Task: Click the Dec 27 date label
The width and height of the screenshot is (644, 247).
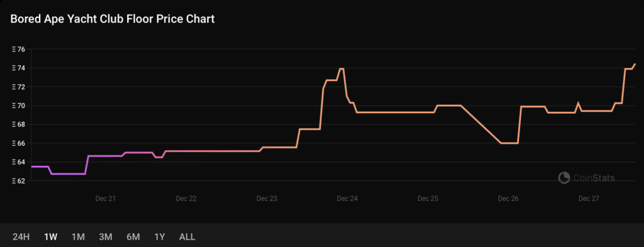Action: tap(589, 199)
